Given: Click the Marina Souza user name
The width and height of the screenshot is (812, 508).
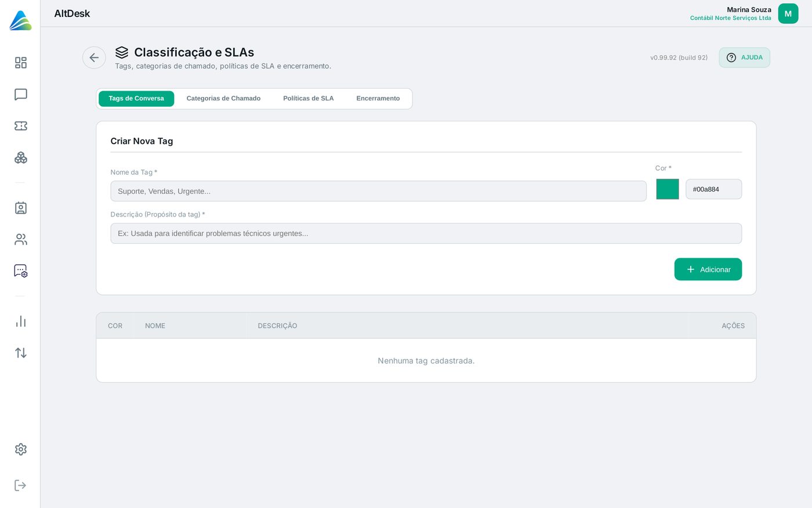Looking at the screenshot, I should tap(749, 10).
